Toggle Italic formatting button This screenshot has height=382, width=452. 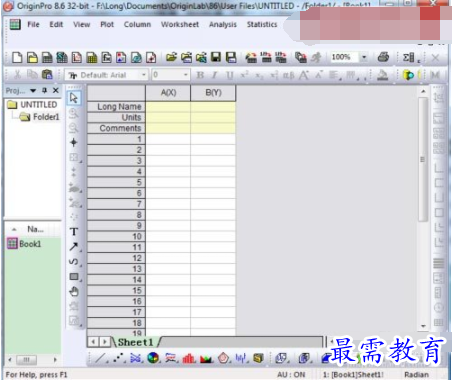(x=215, y=75)
